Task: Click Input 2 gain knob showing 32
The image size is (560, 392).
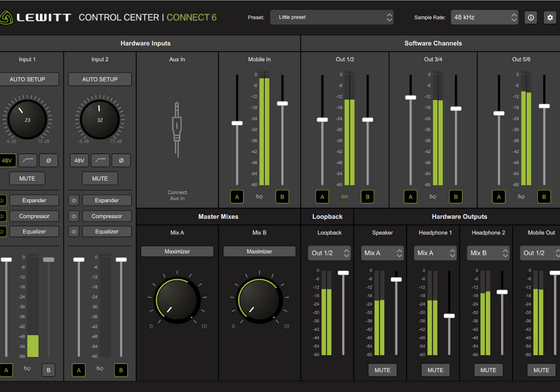Action: pyautogui.click(x=100, y=120)
